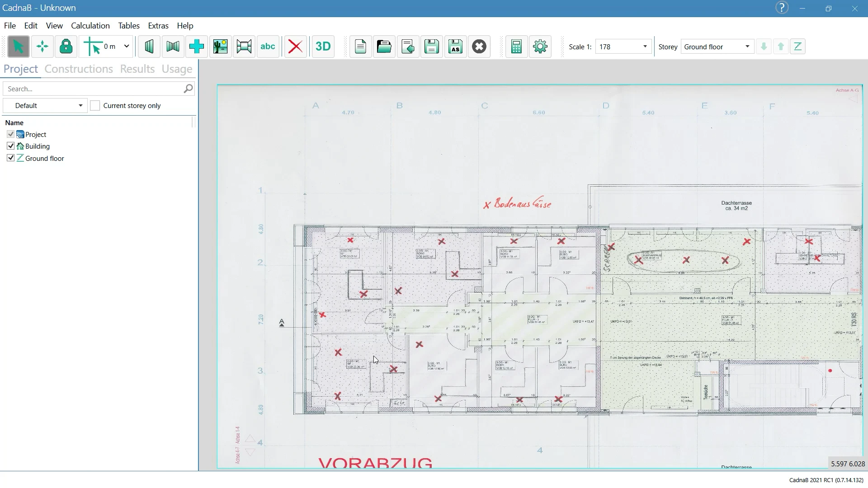Open the Tables menu
The image size is (868, 488).
point(129,26)
